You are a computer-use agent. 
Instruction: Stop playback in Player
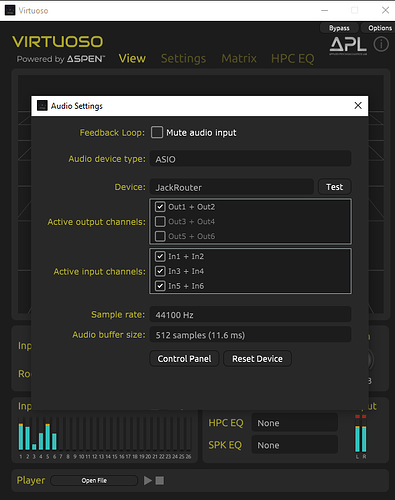point(160,480)
